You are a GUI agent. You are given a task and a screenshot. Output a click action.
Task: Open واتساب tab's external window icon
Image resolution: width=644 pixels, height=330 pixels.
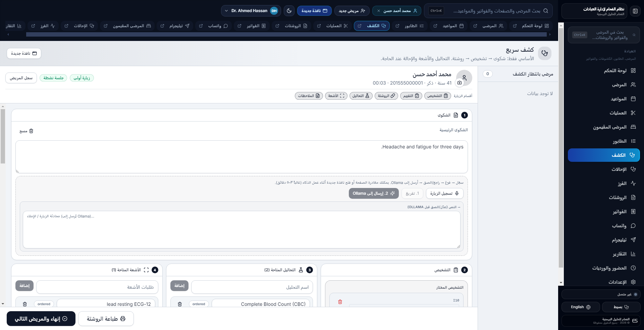tap(201, 26)
